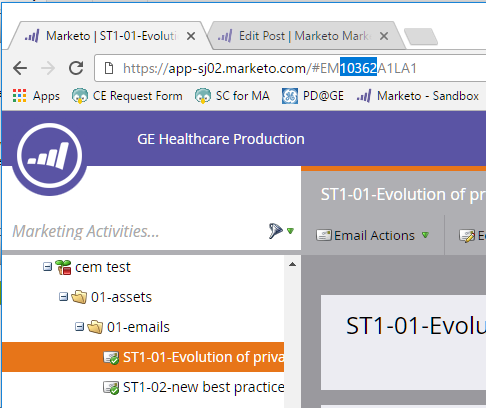Reload the page with refresh icon
The height and width of the screenshot is (408, 486).
tap(76, 68)
